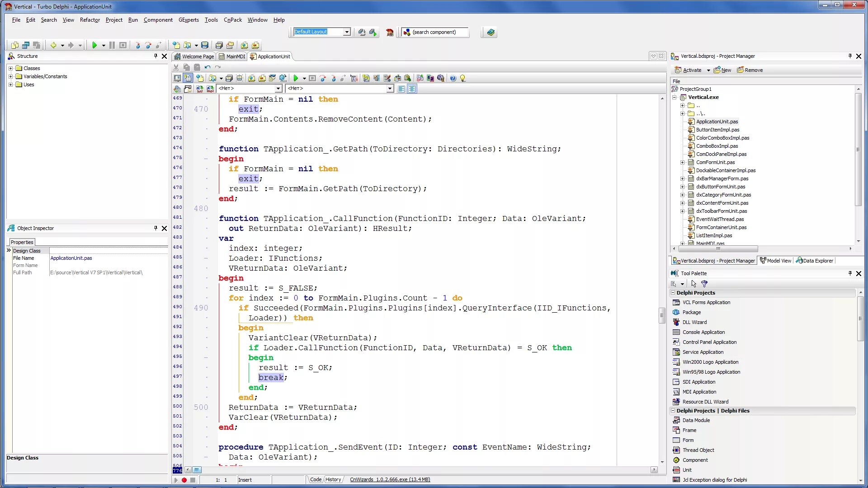Click the Save icon in main toolbar
The image size is (868, 488).
point(205,45)
